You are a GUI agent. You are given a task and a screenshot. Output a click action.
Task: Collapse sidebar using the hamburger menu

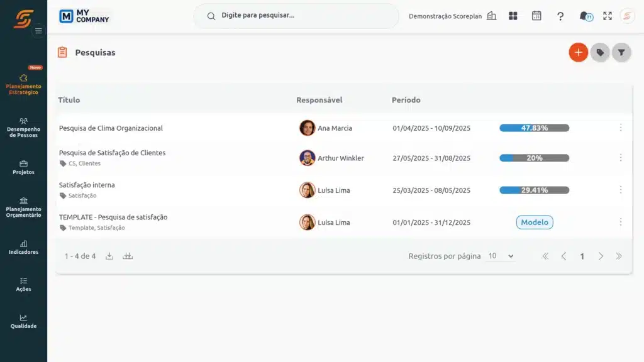[38, 30]
